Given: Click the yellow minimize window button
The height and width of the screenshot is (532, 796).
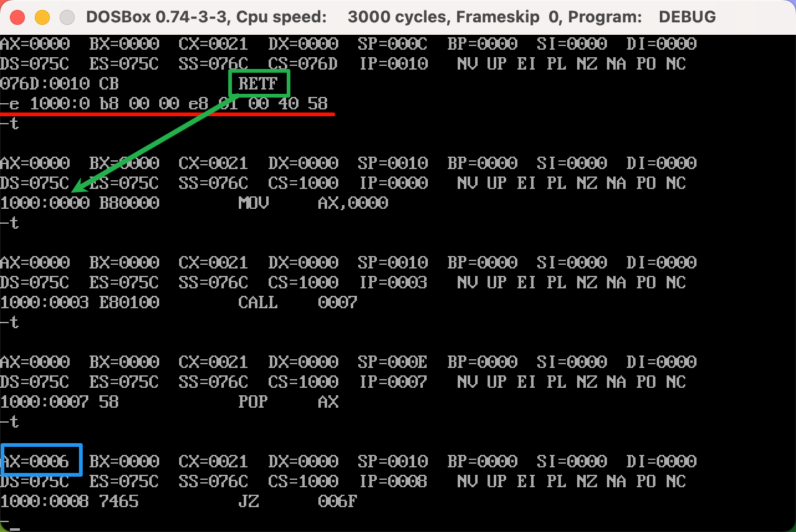Looking at the screenshot, I should [x=42, y=17].
